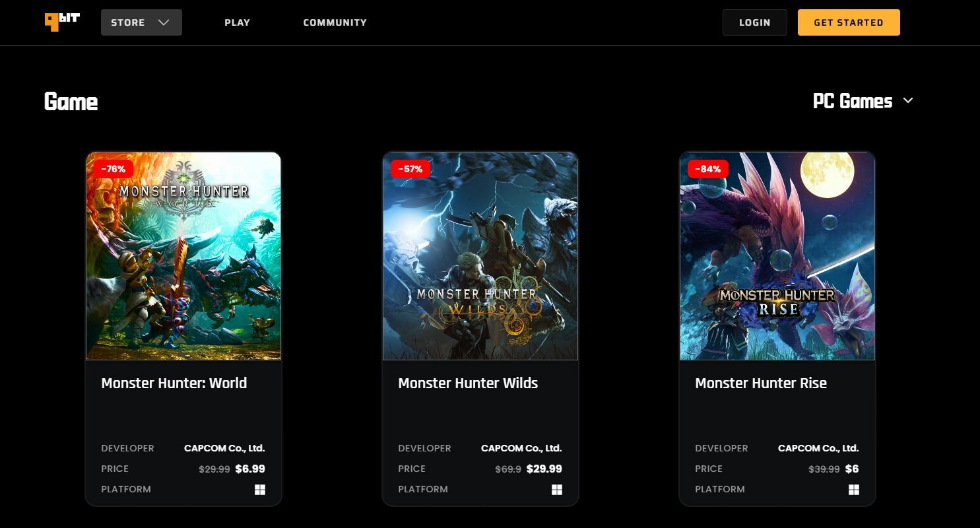Click the chevron arrow beside PC Games

[908, 101]
